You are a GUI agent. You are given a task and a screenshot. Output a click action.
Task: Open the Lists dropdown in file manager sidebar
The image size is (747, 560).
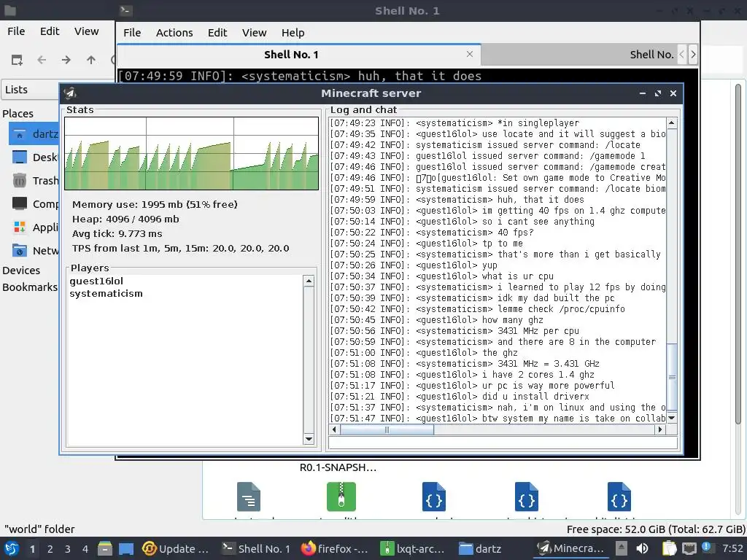tap(31, 90)
